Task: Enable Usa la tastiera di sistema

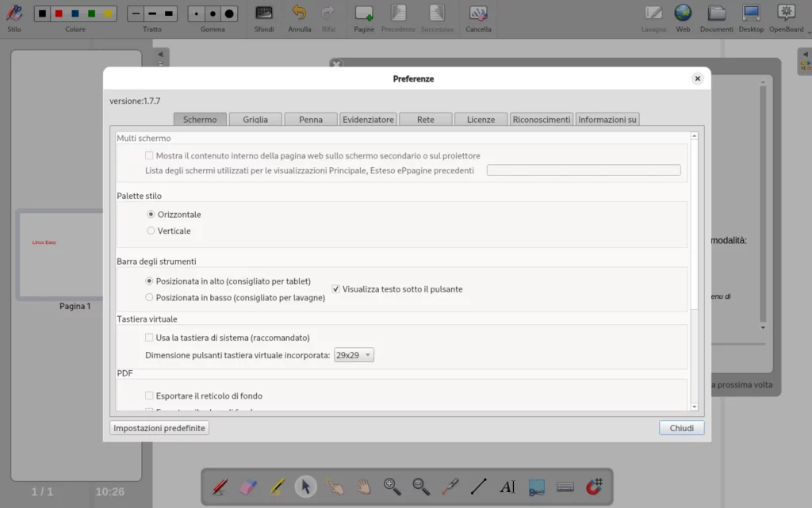Action: [149, 338]
